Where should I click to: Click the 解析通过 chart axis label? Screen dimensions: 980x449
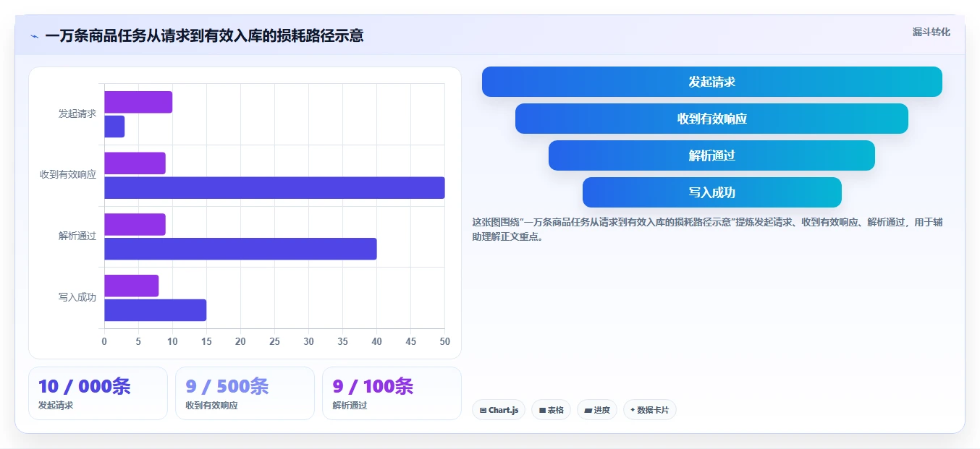(77, 236)
